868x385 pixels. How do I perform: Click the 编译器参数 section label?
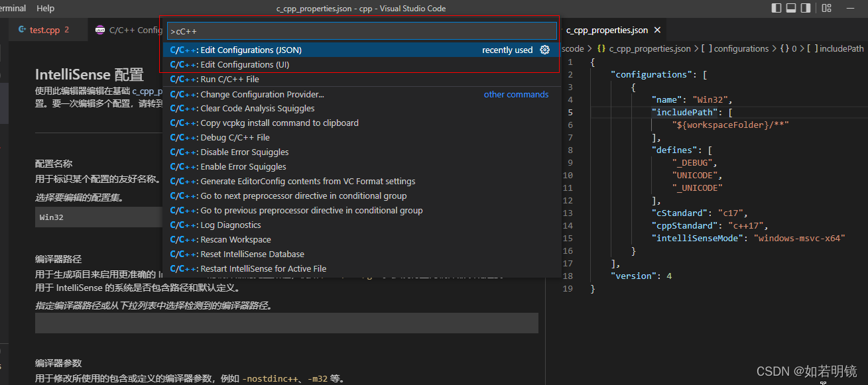[x=58, y=363]
